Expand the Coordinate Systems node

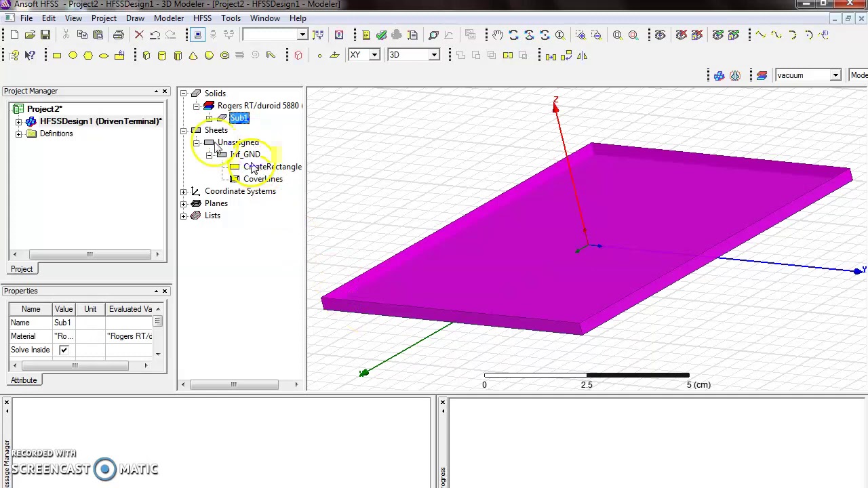pyautogui.click(x=183, y=191)
